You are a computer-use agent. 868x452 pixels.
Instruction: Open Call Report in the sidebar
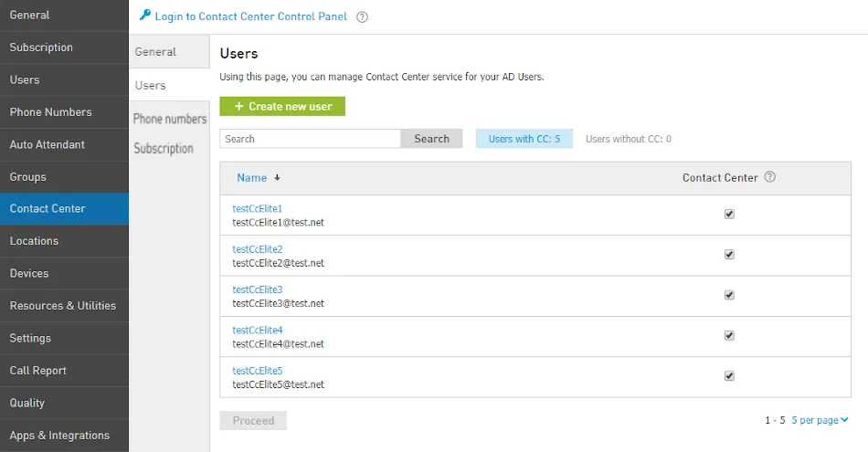64,371
